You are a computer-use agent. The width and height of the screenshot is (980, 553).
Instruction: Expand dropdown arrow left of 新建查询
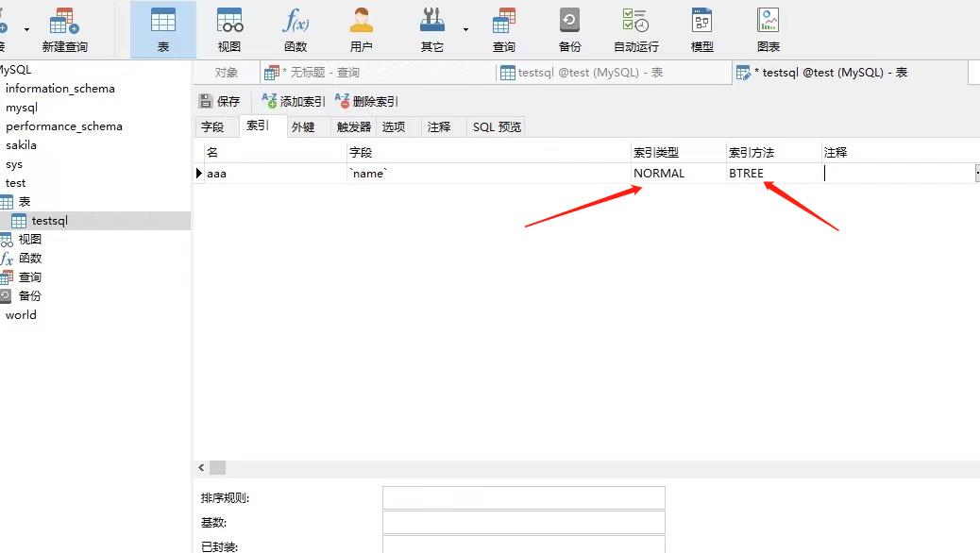coord(26,29)
